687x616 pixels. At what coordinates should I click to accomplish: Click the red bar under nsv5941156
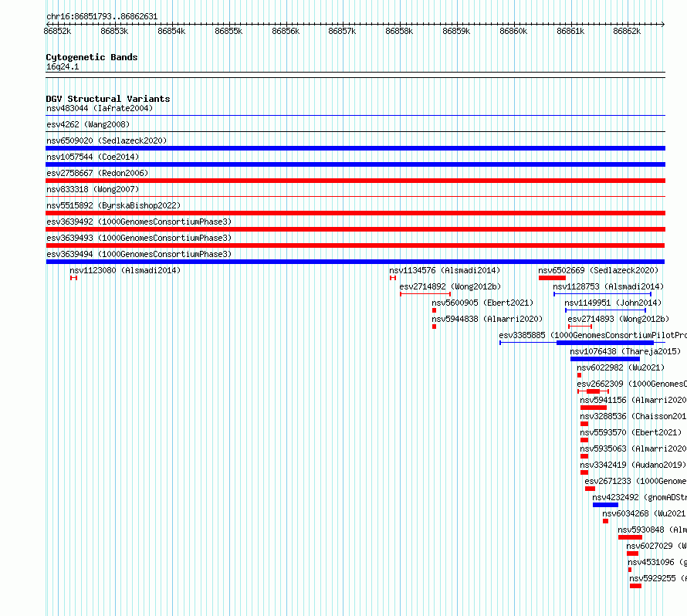(x=594, y=408)
